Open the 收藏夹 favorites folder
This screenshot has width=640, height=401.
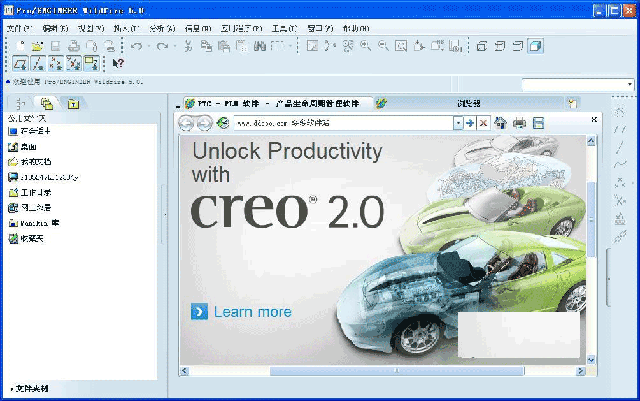tap(26, 238)
